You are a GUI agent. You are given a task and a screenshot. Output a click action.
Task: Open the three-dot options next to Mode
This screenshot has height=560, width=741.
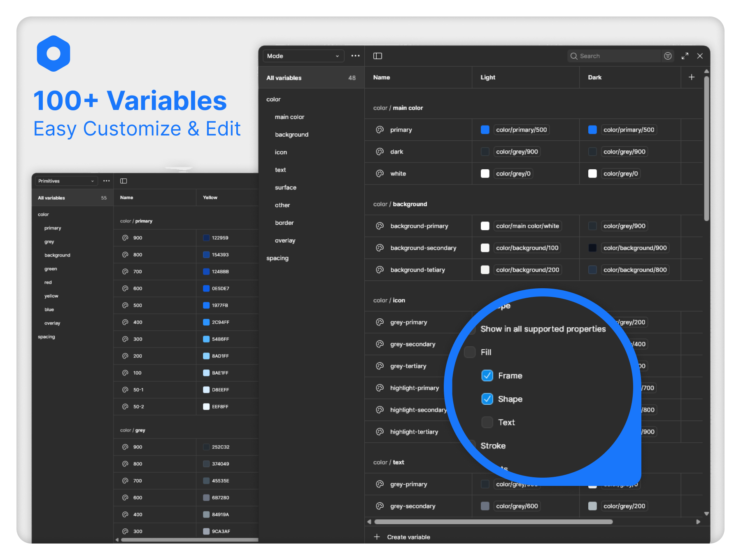coord(355,56)
